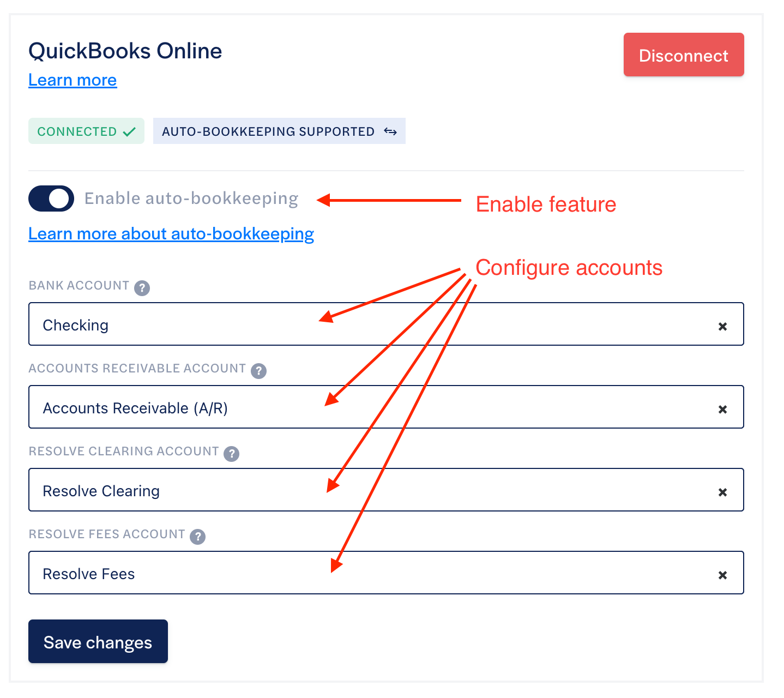
Task: Open Learn more about auto-bookkeeping link
Action: [x=171, y=234]
